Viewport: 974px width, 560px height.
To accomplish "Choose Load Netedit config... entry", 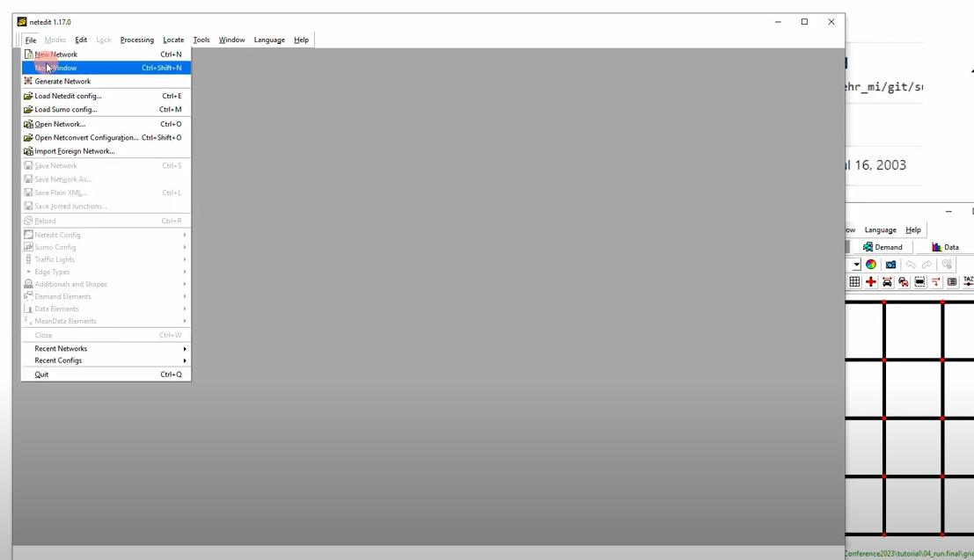I will [x=106, y=96].
